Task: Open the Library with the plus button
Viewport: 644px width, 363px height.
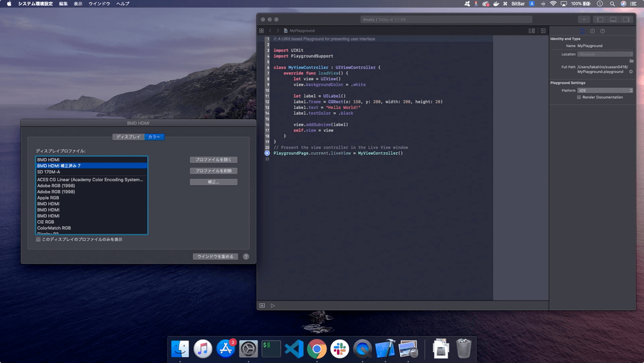Action: [583, 20]
